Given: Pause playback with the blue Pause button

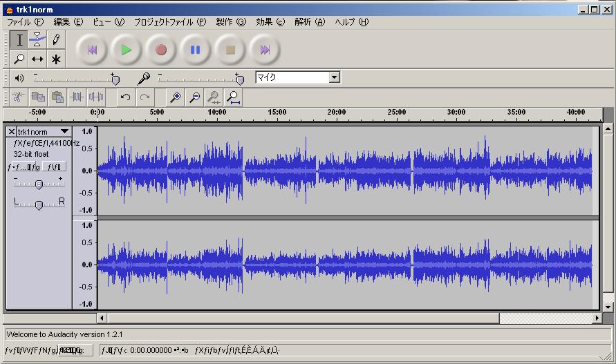Looking at the screenshot, I should coord(195,50).
